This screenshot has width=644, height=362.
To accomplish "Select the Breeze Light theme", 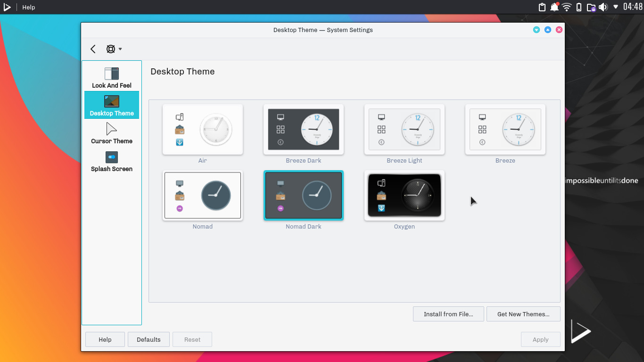I will 404,129.
